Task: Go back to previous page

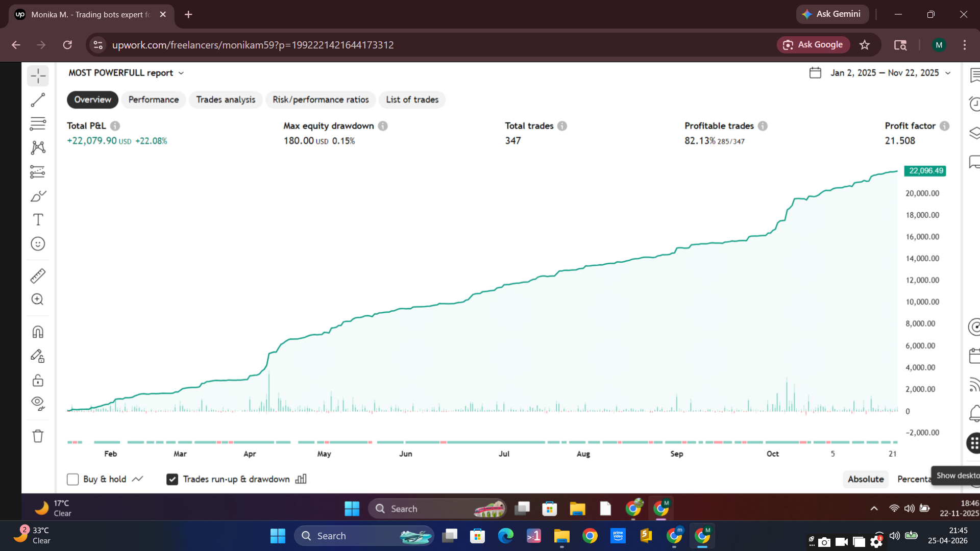Action: (x=16, y=45)
